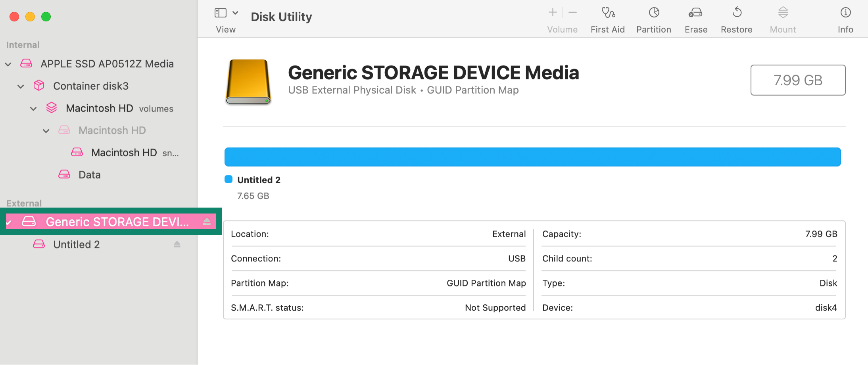
Task: Eject the Untitled 2 volume
Action: (x=177, y=244)
